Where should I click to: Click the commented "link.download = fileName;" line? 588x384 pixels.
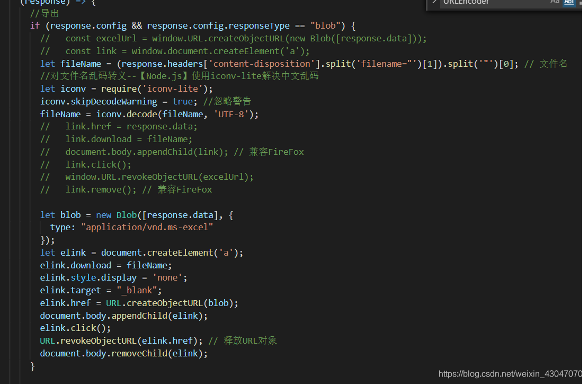[x=116, y=139]
